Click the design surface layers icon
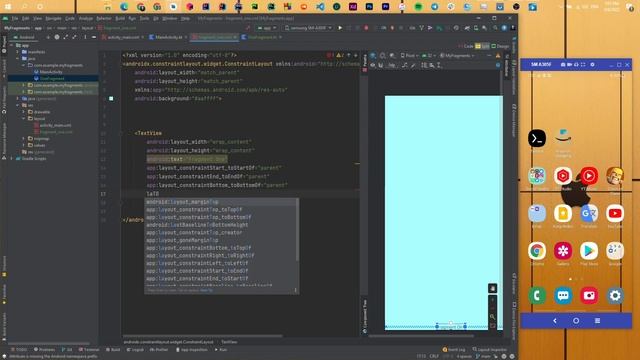The width and height of the screenshot is (640, 360). tap(373, 56)
